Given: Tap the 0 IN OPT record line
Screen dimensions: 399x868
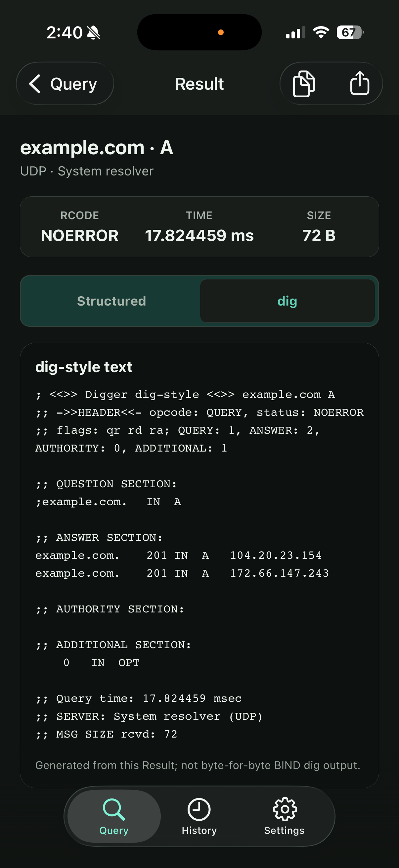Looking at the screenshot, I should coord(101,662).
